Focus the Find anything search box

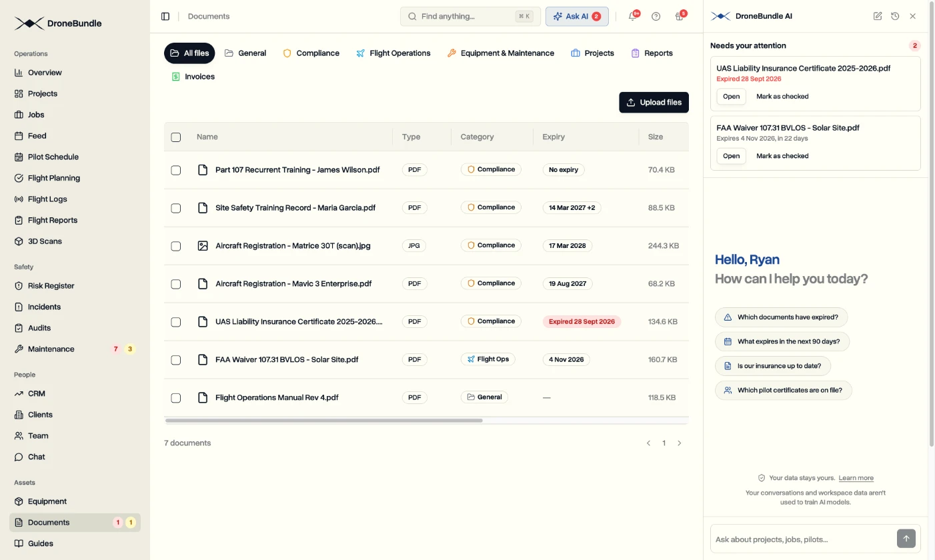(x=470, y=17)
